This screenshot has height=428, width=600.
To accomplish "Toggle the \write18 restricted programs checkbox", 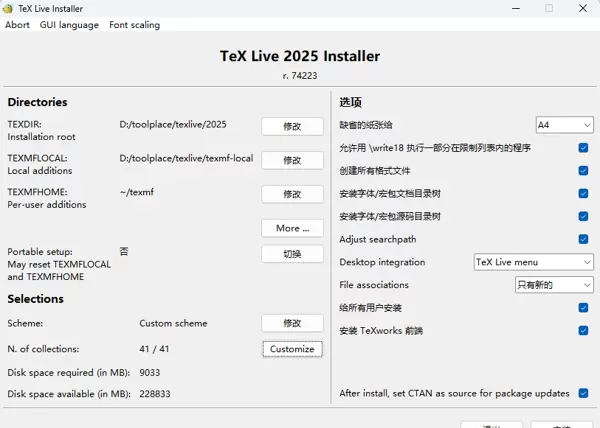I will (583, 148).
